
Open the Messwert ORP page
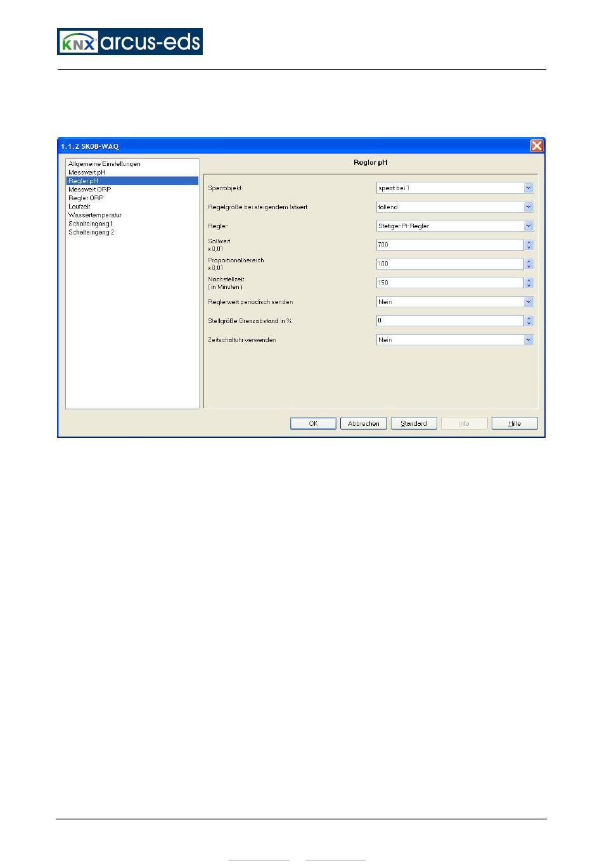tap(89, 189)
